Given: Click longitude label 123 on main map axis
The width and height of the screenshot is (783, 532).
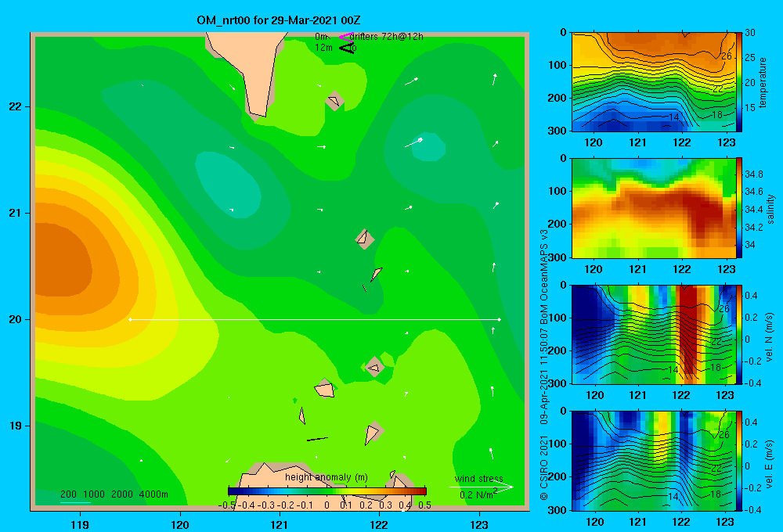Looking at the screenshot, I should [479, 525].
